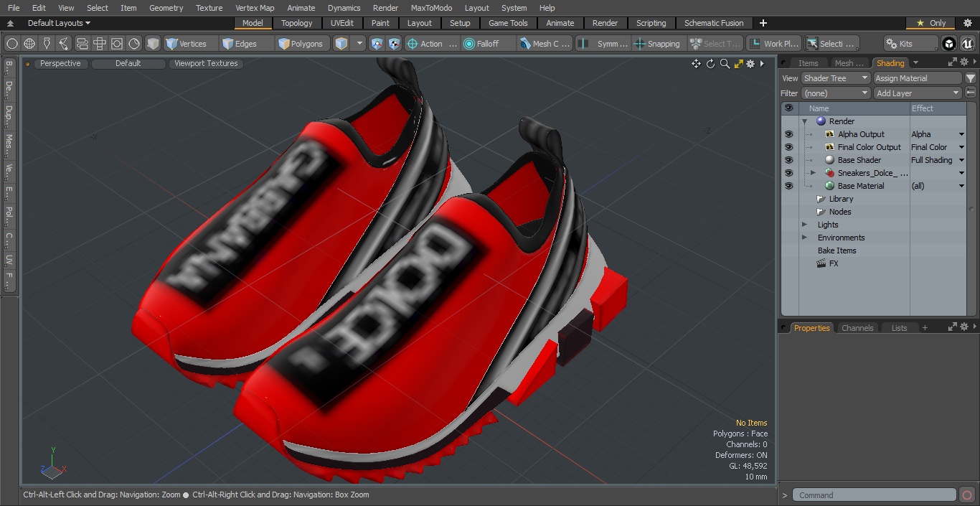The height and width of the screenshot is (506, 980).
Task: Click the Assign Material button
Action: click(918, 78)
